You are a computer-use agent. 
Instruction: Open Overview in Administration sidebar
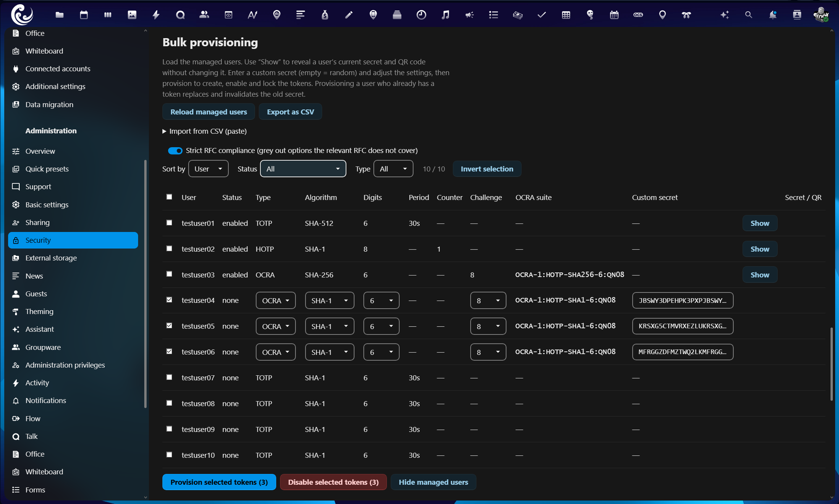pos(73,151)
